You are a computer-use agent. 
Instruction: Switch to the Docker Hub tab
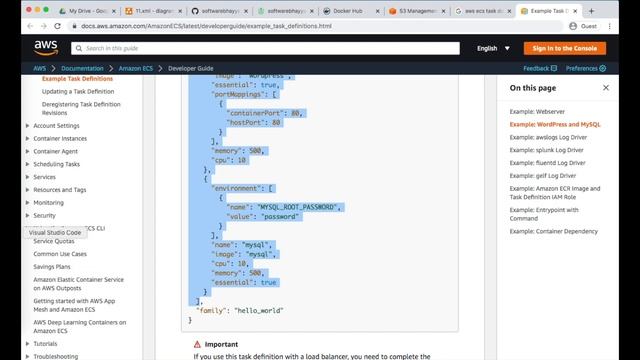point(351,11)
